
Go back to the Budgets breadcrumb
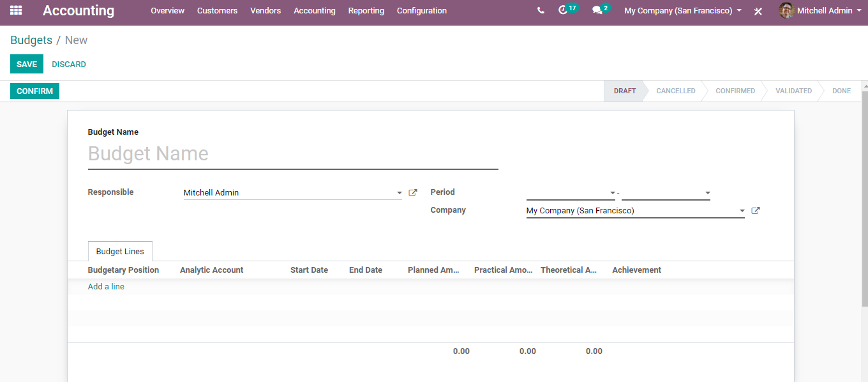(x=31, y=40)
